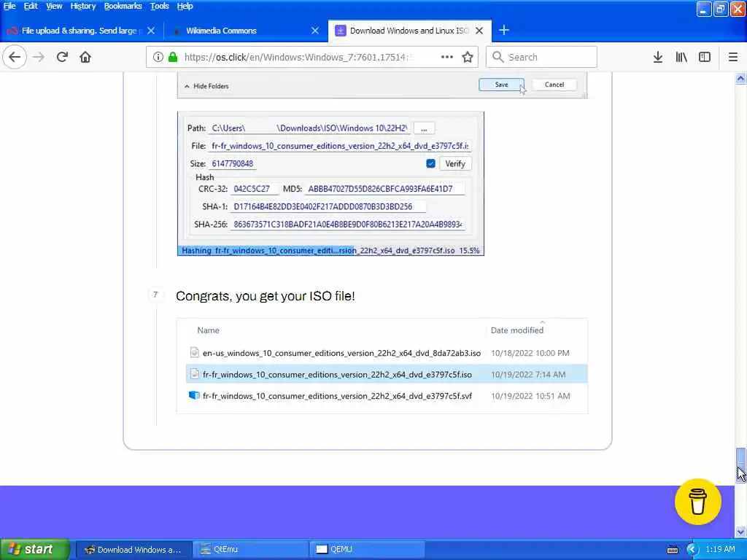The height and width of the screenshot is (560, 747).
Task: Click Cancel button in dialog image
Action: tap(554, 85)
